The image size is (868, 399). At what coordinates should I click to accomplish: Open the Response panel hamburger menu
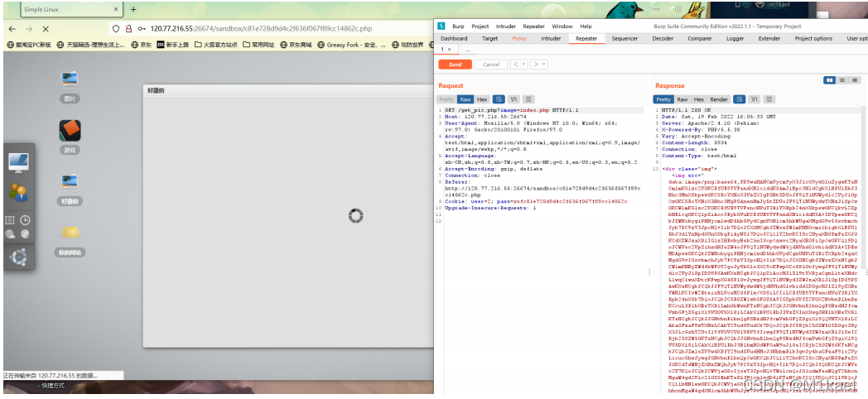point(769,99)
